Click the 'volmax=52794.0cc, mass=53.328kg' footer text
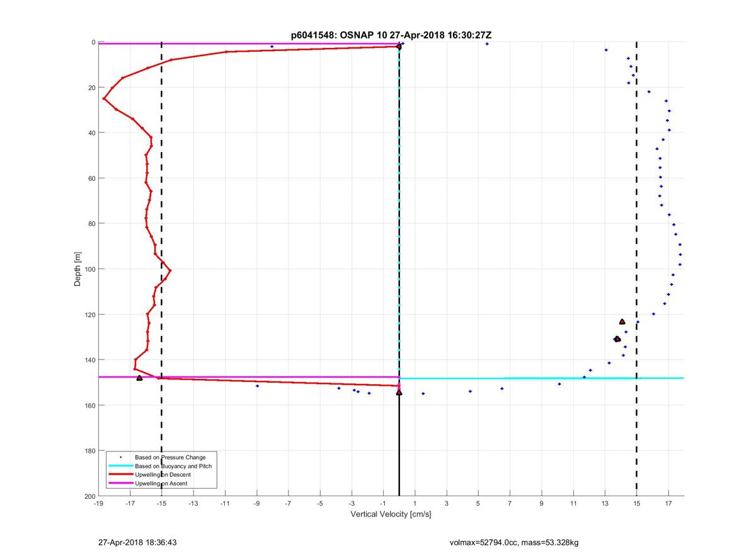 (515, 542)
